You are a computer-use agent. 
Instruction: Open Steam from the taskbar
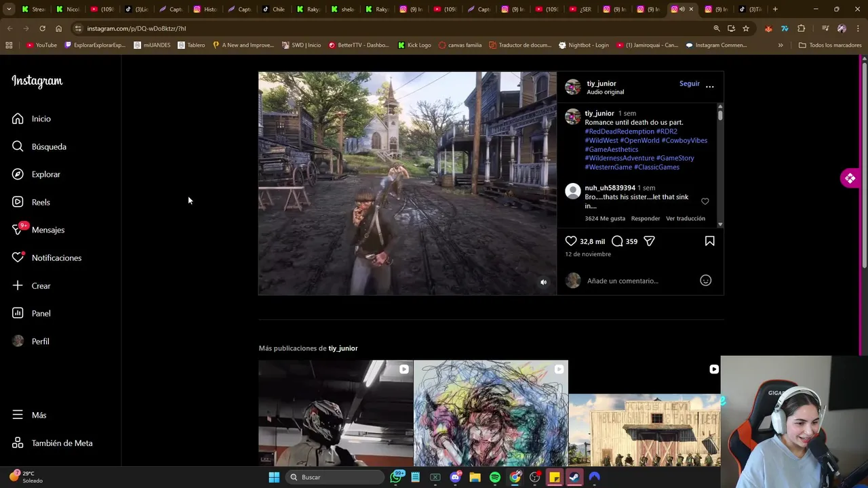(x=574, y=477)
